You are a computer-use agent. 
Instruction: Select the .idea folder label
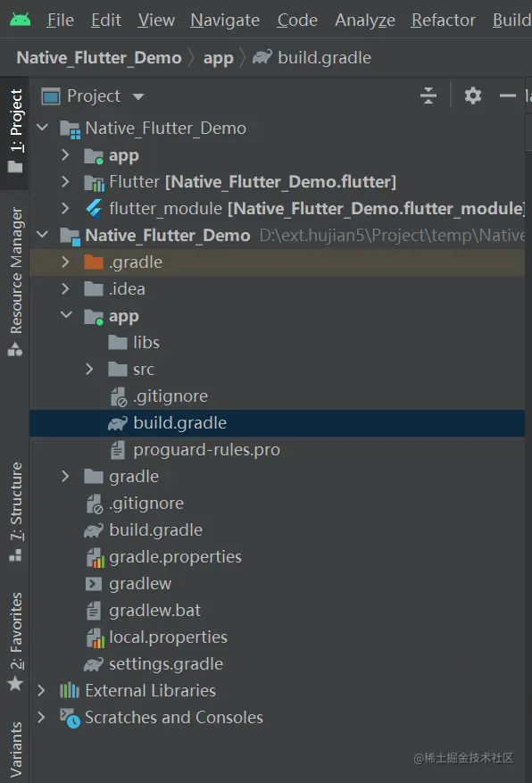click(128, 289)
